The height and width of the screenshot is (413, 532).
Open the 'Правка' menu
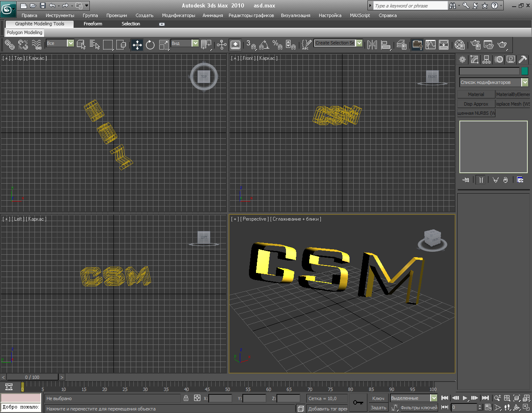click(x=30, y=15)
